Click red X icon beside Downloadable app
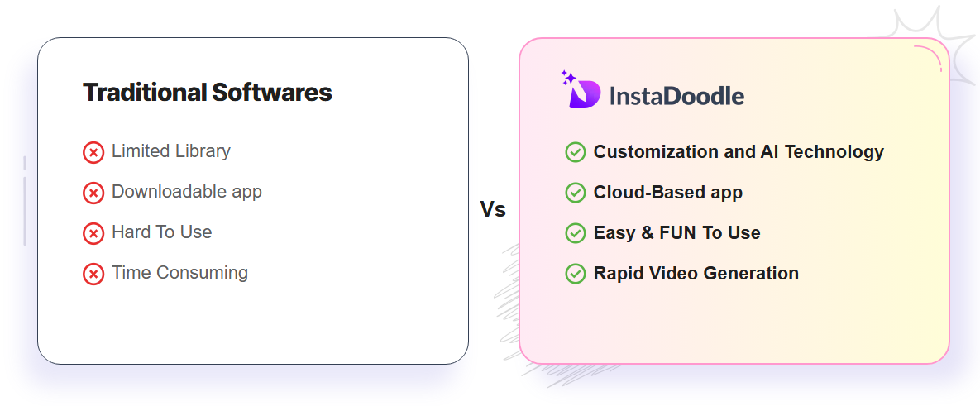Viewport: 980px width, 406px height. [93, 193]
